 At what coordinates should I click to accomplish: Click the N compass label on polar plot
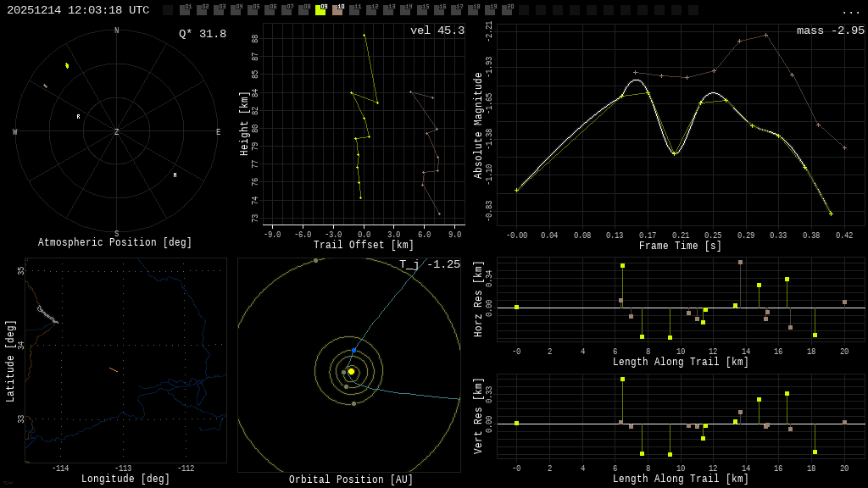(116, 30)
